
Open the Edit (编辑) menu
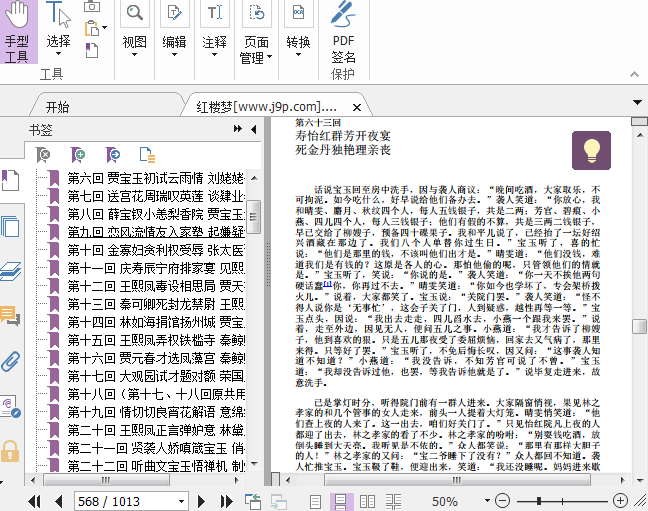click(174, 30)
